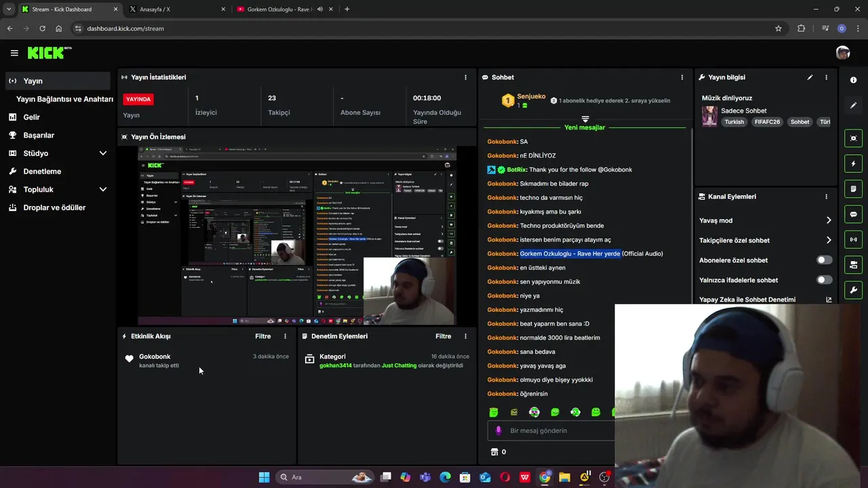Viewport: 868px width, 488px height.
Task: Open Yavaş mod options arrow
Action: (x=829, y=220)
